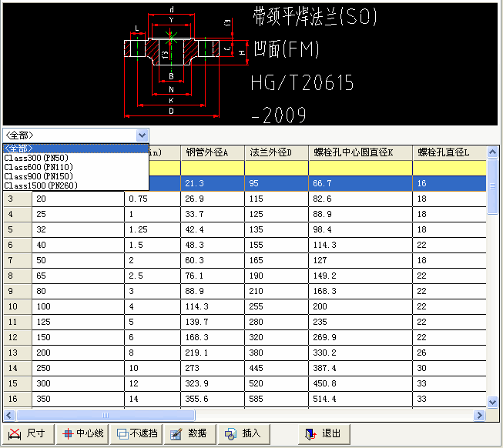Click the 螺栓孔中心圆直径K column header

[x=359, y=152]
